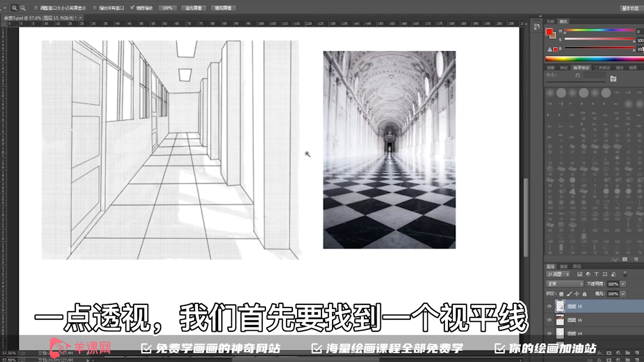The image size is (644, 362).
Task: Click the lock all padlock icon
Action: point(584,294)
